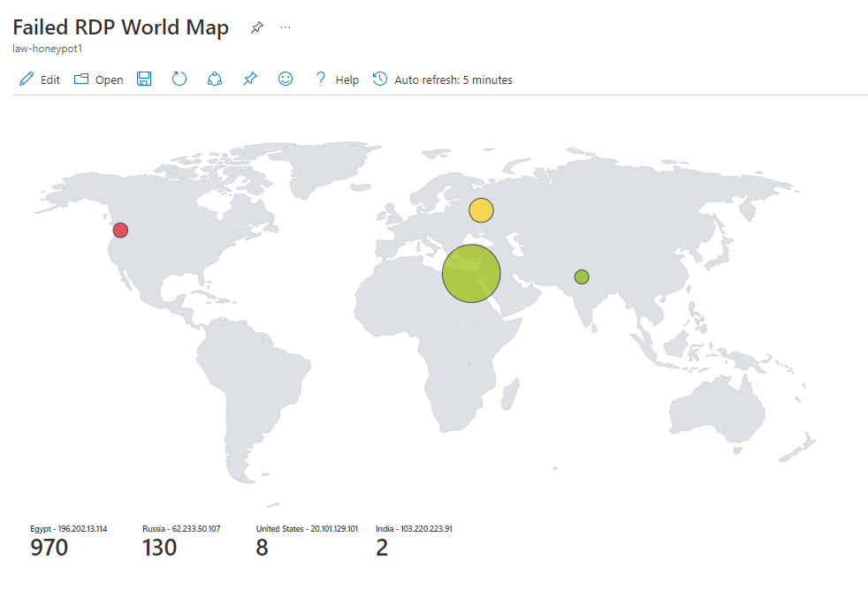Viewport: 868px width, 590px height.
Task: Click the Auto refresh clock icon
Action: tap(379, 79)
